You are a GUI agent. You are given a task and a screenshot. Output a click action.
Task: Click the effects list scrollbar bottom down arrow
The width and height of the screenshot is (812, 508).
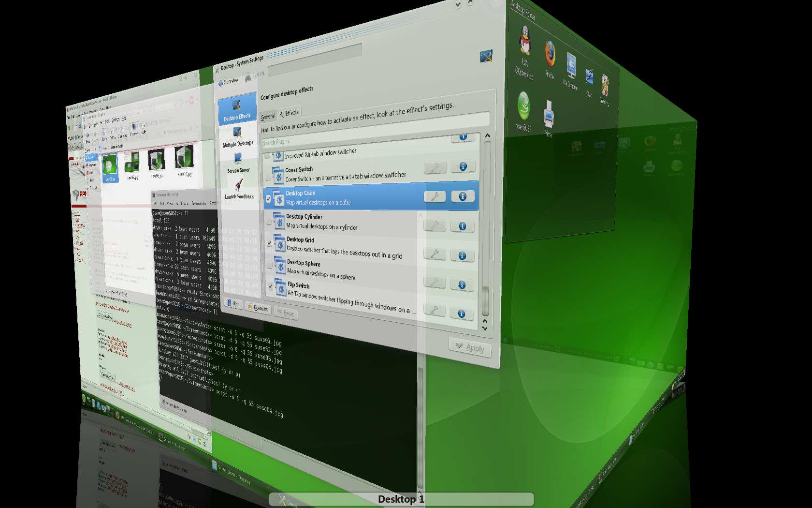(485, 328)
